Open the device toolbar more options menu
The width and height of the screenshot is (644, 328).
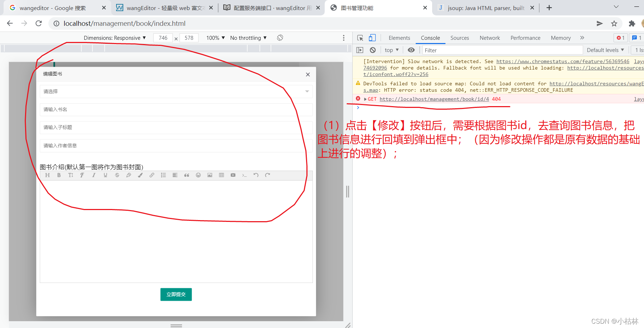[x=344, y=38]
